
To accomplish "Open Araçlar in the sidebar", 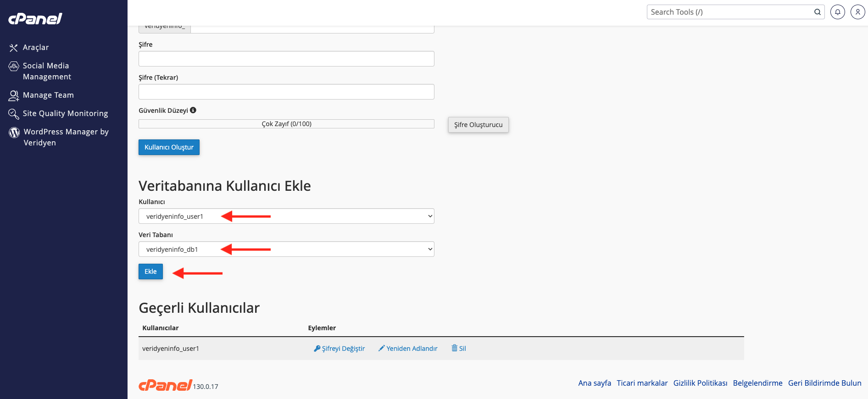I will coord(35,47).
